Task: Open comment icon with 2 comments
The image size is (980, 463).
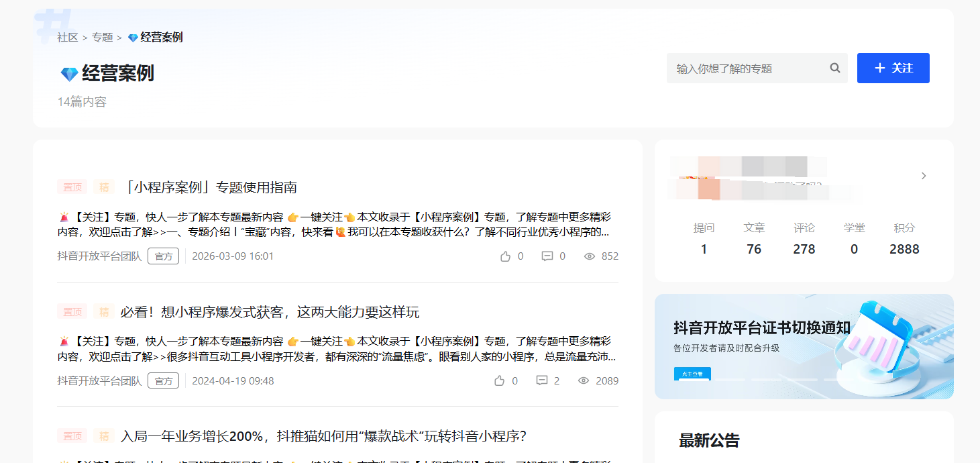Action: point(542,381)
